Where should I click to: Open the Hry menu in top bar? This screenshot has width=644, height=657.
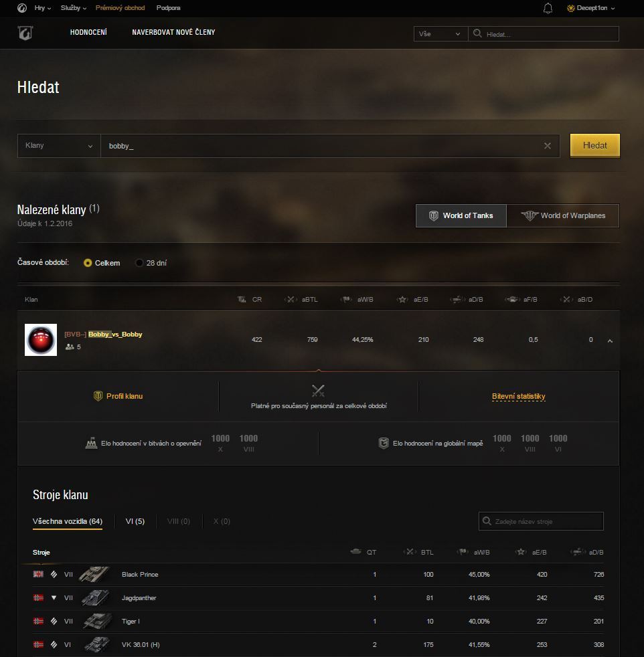click(x=42, y=8)
